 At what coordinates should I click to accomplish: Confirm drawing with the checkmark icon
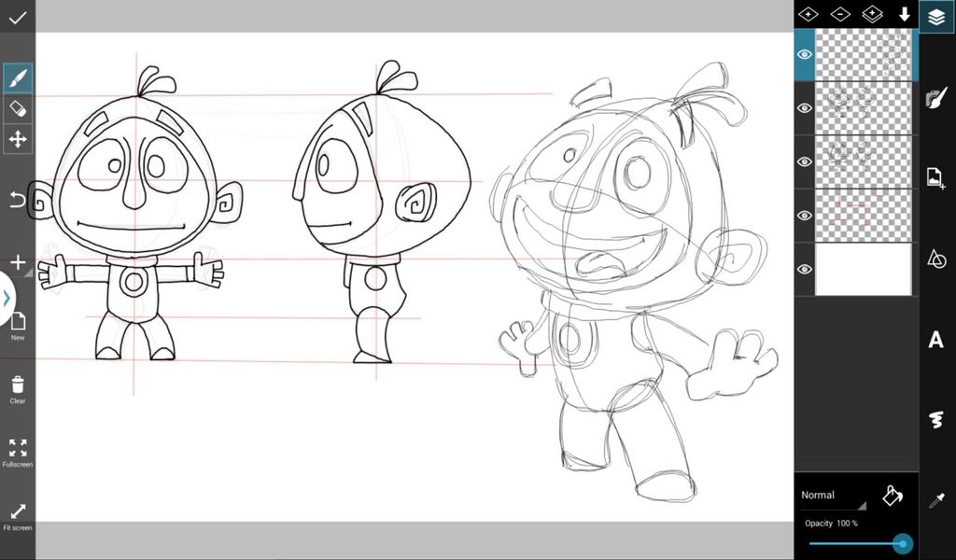(x=18, y=18)
